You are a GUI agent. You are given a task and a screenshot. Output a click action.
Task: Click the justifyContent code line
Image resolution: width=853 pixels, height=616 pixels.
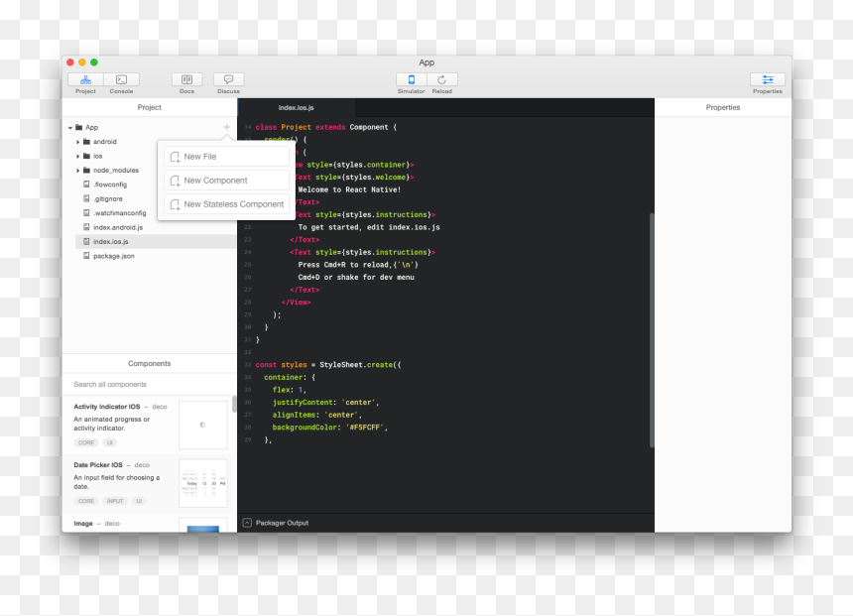pos(326,403)
